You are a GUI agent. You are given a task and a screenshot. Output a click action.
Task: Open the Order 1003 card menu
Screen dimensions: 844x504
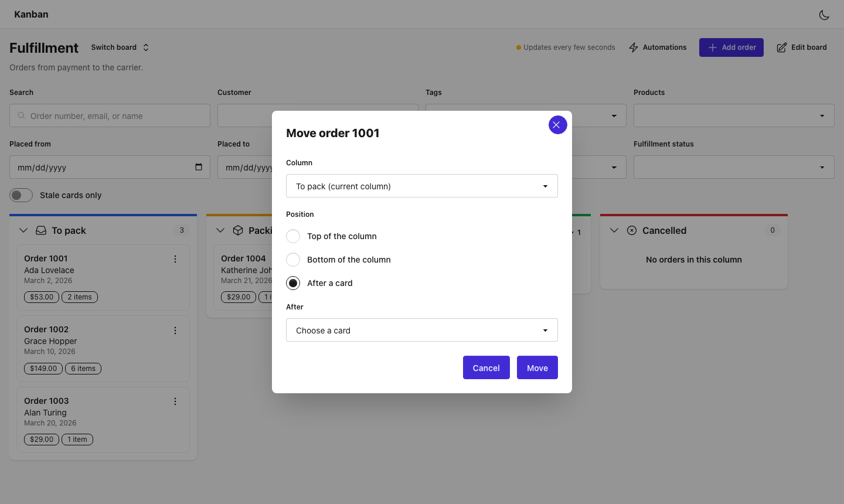click(x=175, y=401)
